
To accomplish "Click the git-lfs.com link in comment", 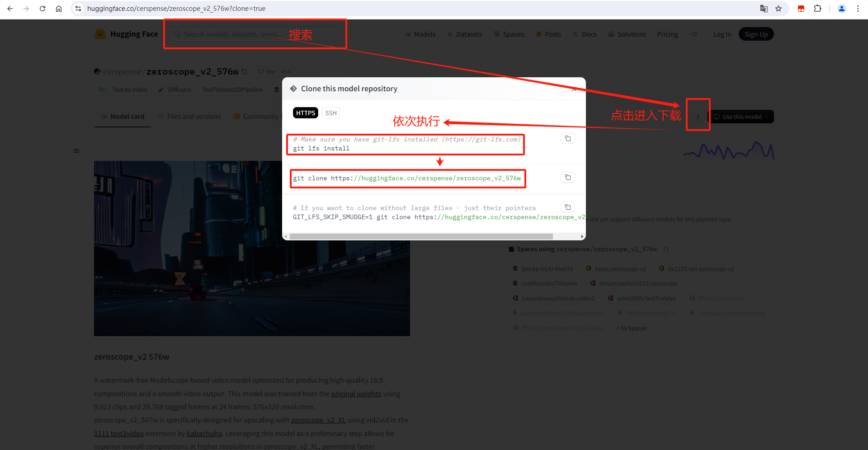I will (x=481, y=139).
